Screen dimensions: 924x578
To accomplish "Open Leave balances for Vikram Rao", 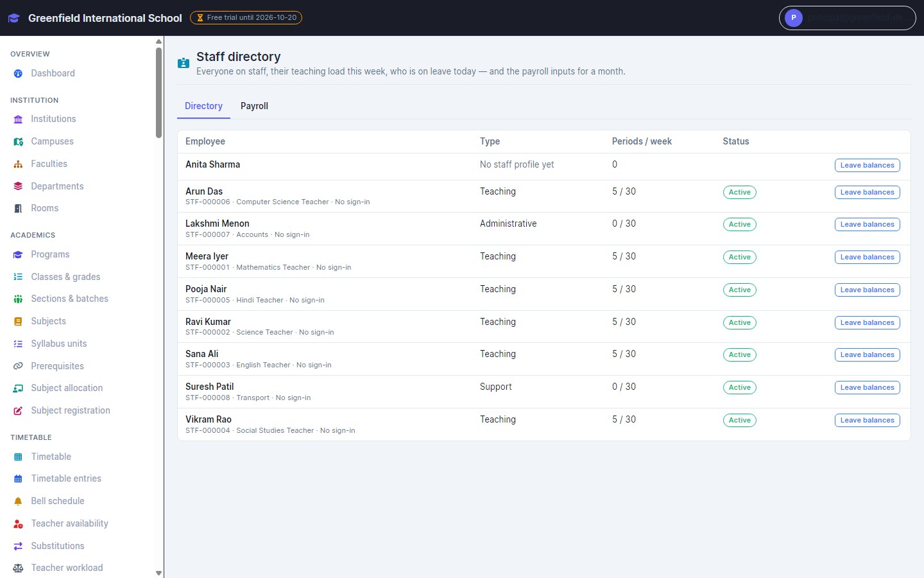I will tap(867, 421).
